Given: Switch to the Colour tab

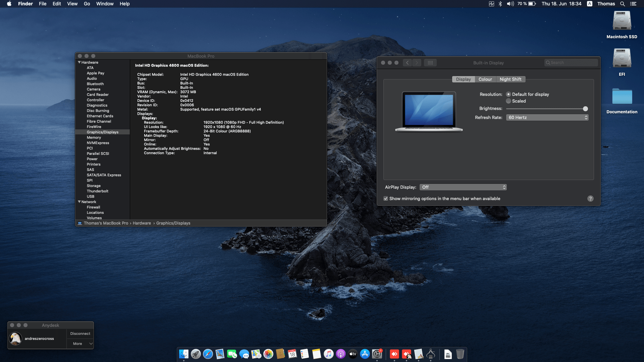Looking at the screenshot, I should 485,79.
